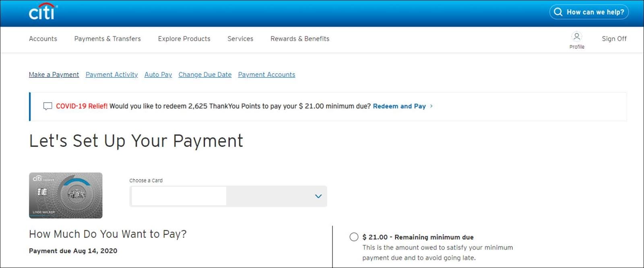This screenshot has width=644, height=268.
Task: Open the Explore Products menu
Action: pos(184,39)
